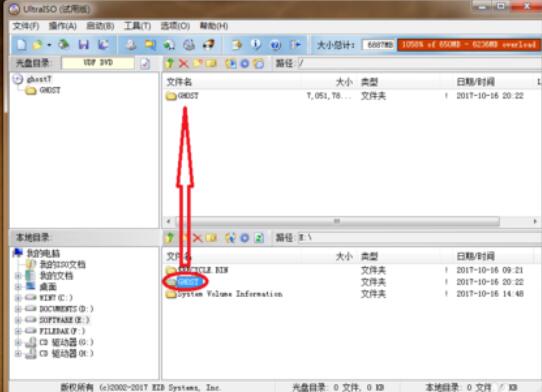Click the Open file toolbar icon
This screenshot has height=392, width=542.
pyautogui.click(x=37, y=45)
